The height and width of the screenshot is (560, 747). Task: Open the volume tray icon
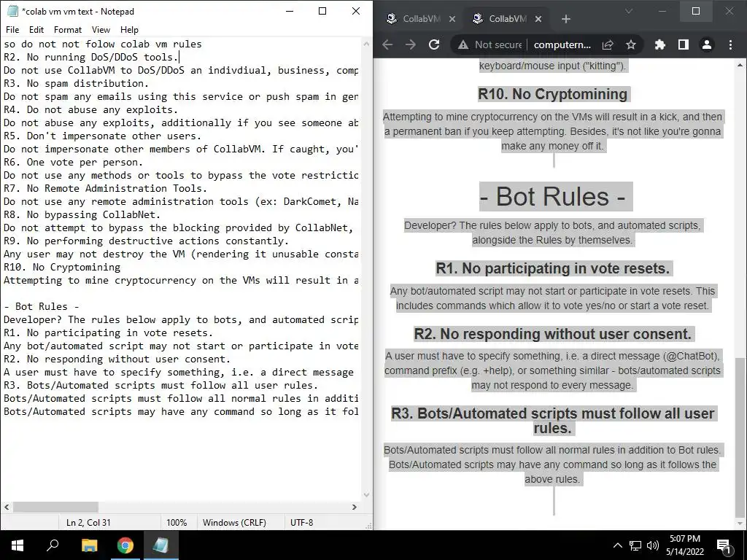tap(653, 545)
